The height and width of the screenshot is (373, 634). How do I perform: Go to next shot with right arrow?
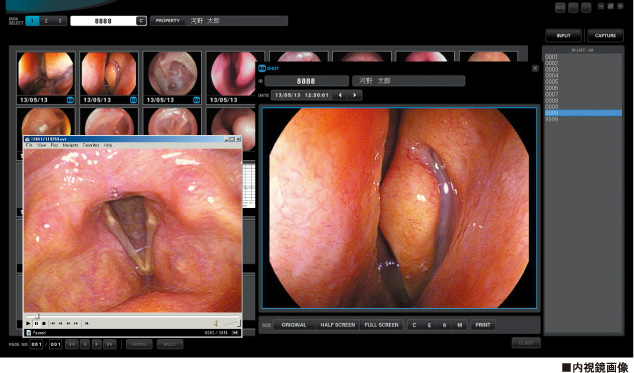(x=355, y=95)
